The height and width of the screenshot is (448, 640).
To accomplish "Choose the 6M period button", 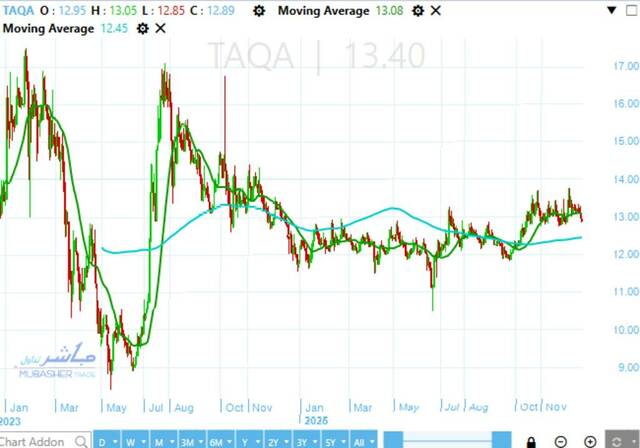I will point(221,440).
